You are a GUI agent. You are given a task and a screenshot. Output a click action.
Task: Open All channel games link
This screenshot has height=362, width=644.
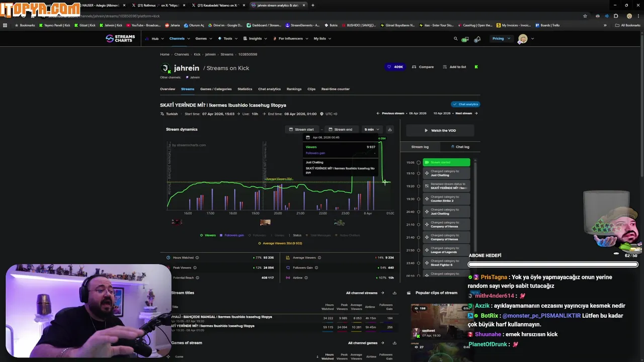click(366, 343)
